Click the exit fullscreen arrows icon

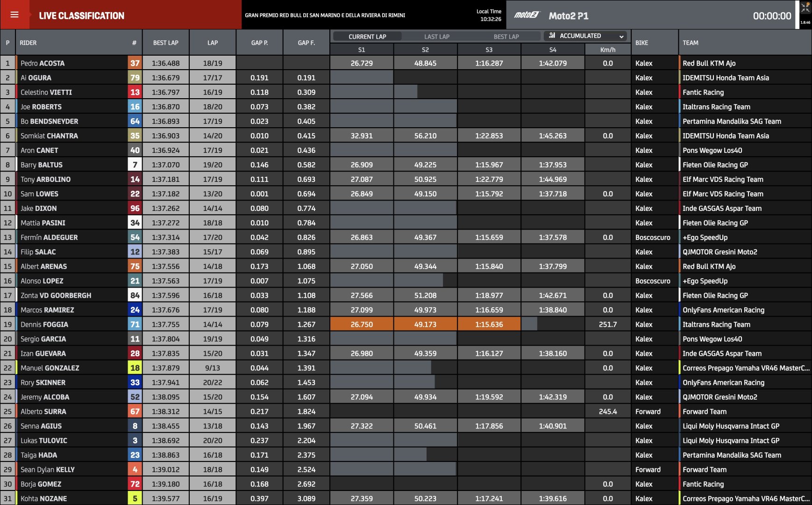pos(805,7)
